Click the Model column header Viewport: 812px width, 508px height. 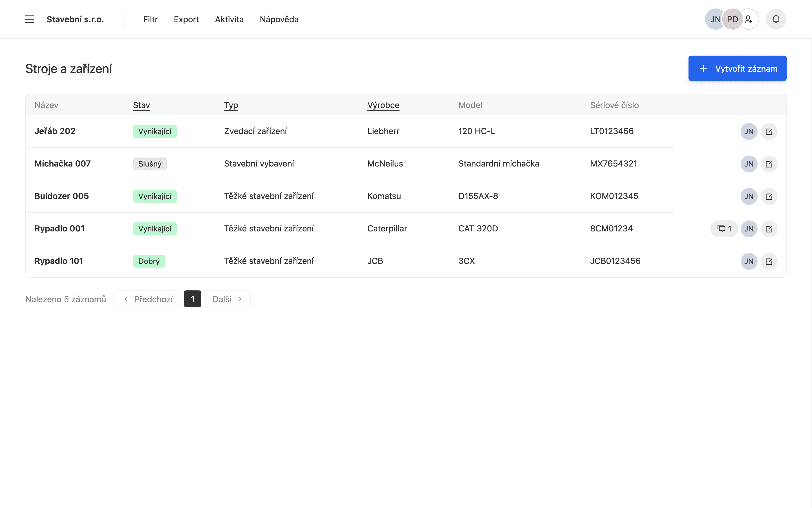[470, 105]
